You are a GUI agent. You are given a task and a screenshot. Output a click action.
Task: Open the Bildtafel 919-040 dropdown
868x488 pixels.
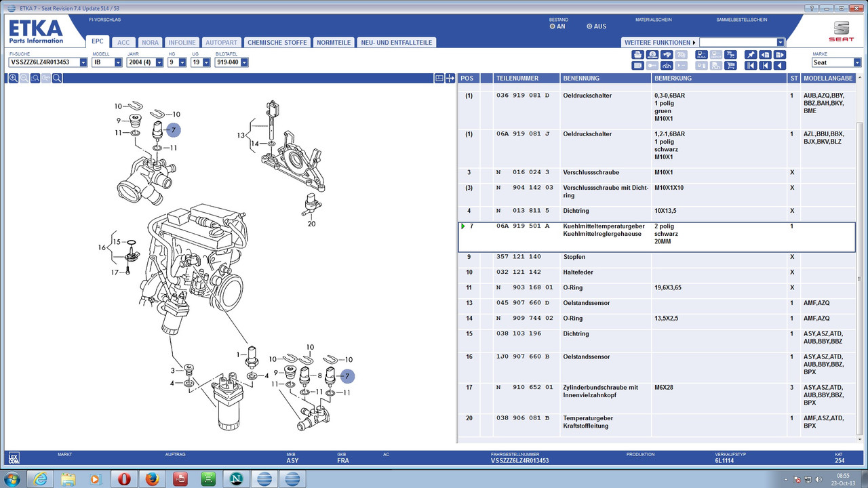(x=244, y=62)
